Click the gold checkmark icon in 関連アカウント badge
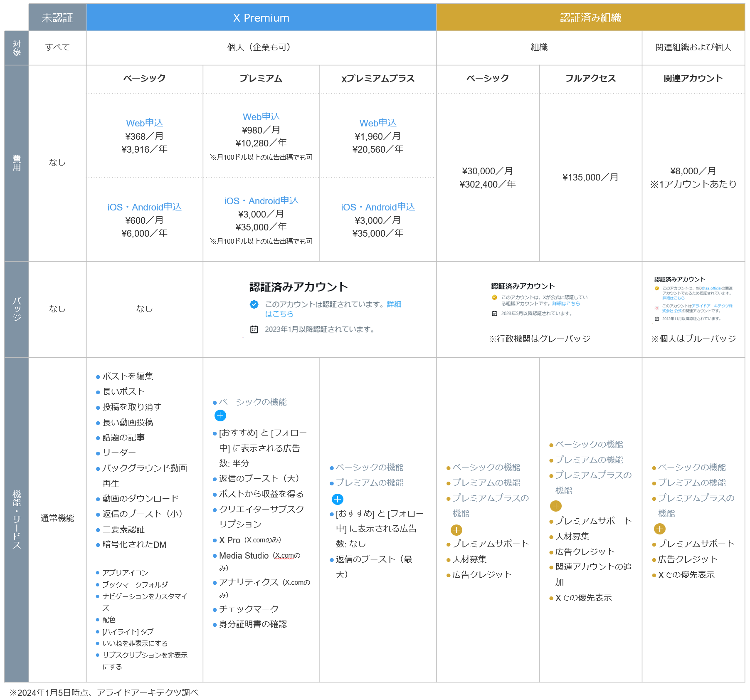Image resolution: width=750 pixels, height=700 pixels. click(657, 288)
